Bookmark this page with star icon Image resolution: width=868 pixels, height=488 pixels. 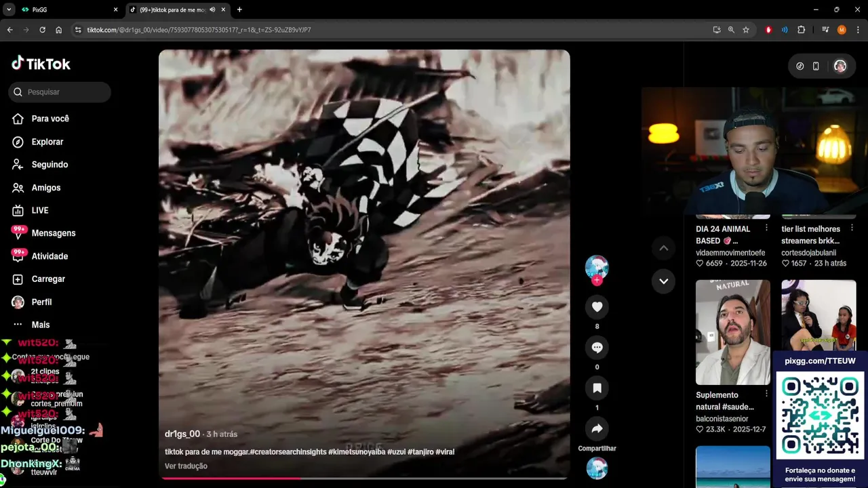coord(746,30)
